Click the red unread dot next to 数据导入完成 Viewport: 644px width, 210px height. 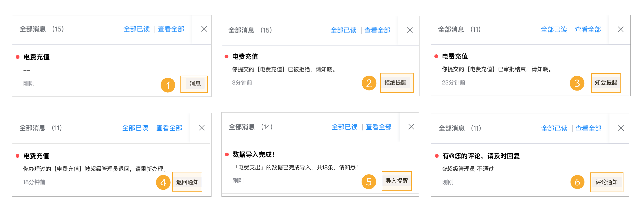click(x=226, y=154)
